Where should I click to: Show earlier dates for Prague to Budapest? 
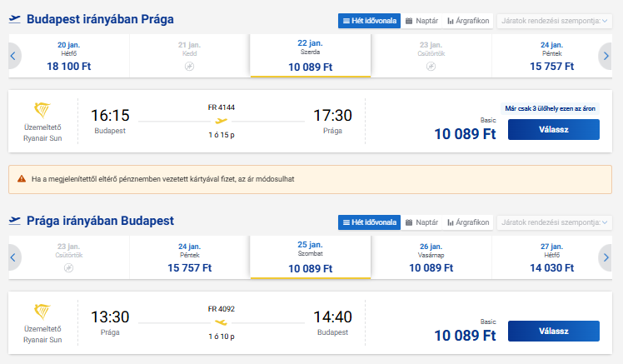click(14, 257)
